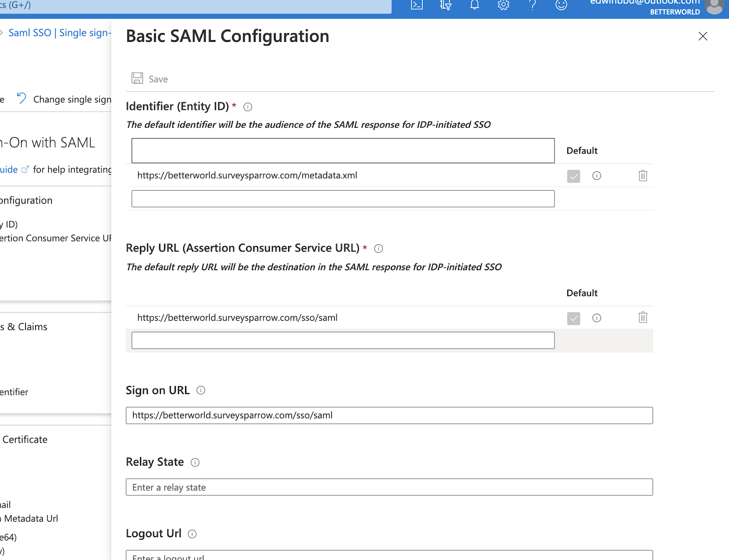Click the Saml SSO breadcrumb link
Screen dimensions: 729x560
coord(59,33)
